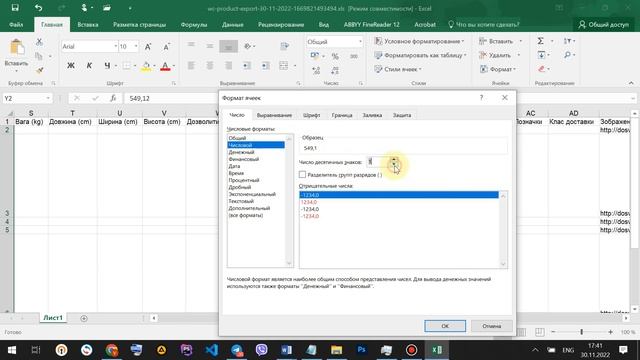Viewport: 640px width, 360px height.
Task: Click the dialog help question mark
Action: click(x=481, y=98)
